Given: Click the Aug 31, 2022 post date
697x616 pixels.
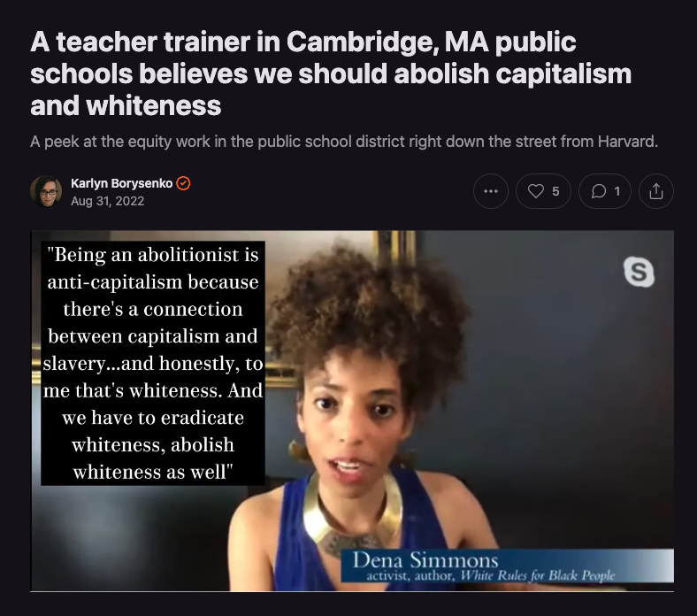Looking at the screenshot, I should [107, 201].
